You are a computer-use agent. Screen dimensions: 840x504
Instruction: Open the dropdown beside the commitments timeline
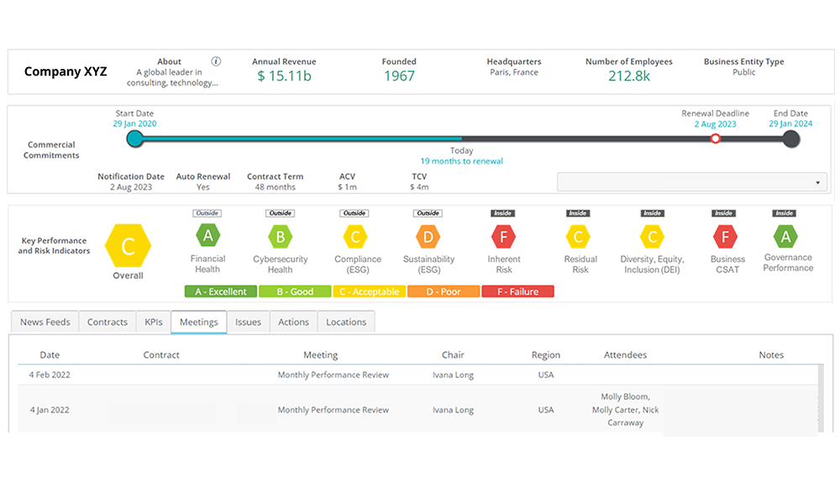point(691,181)
